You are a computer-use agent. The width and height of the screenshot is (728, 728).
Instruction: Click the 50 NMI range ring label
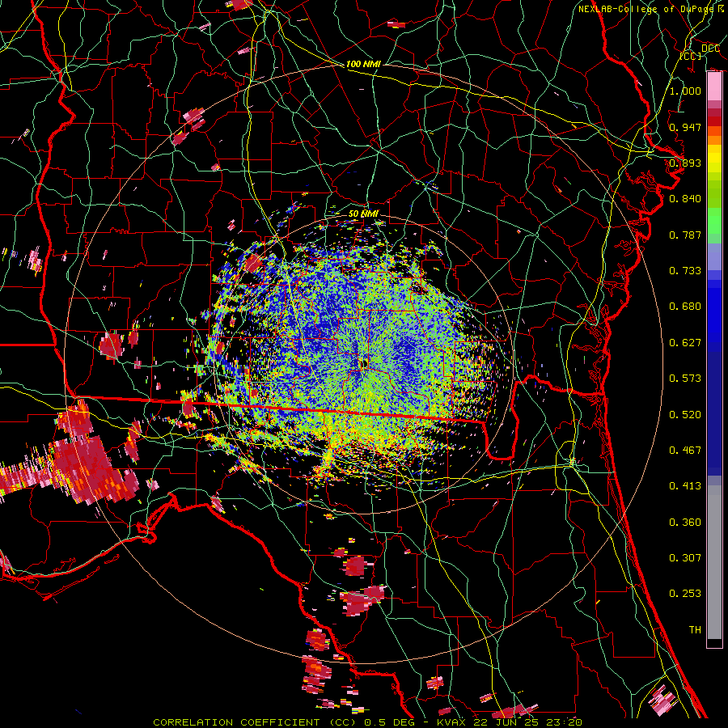pos(363,214)
